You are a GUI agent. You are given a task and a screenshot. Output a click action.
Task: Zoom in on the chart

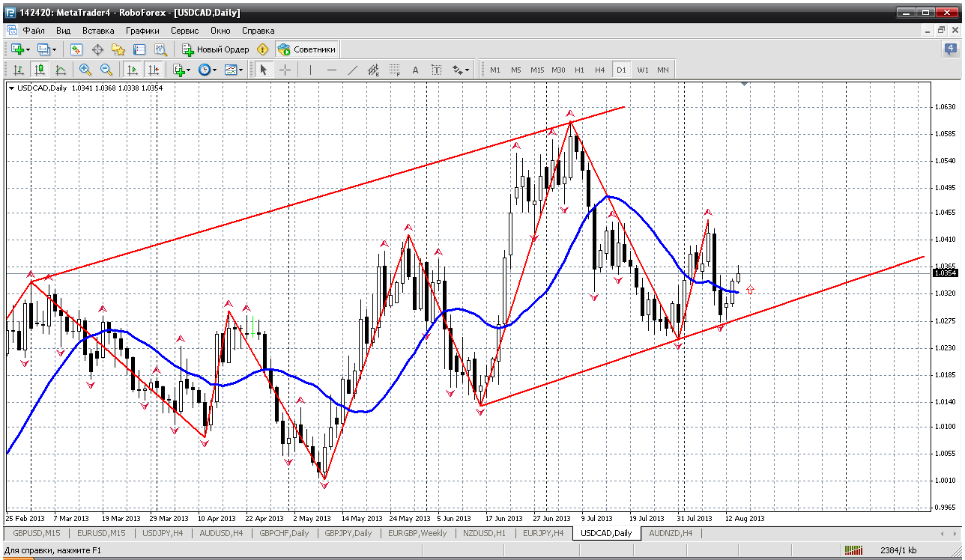pos(85,70)
